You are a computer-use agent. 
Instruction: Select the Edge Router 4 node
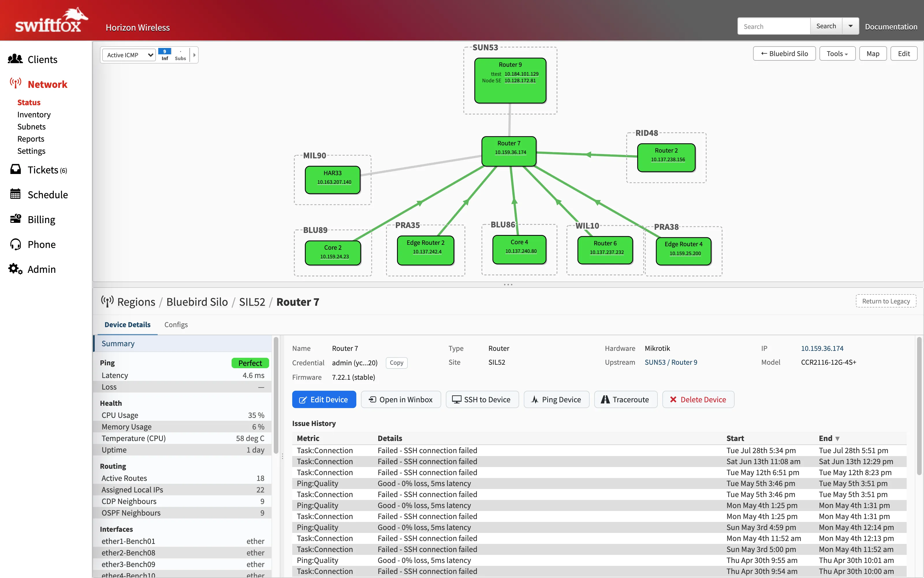point(683,251)
